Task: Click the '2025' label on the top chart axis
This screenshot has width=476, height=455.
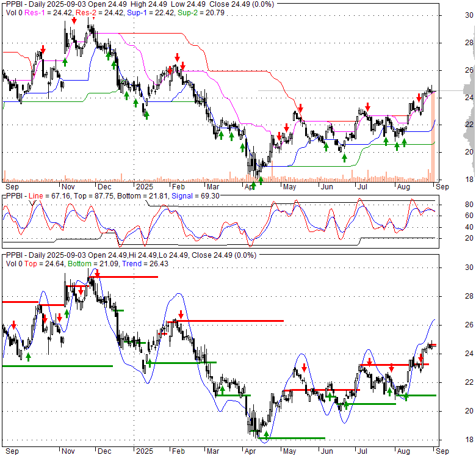Action: tap(145, 187)
